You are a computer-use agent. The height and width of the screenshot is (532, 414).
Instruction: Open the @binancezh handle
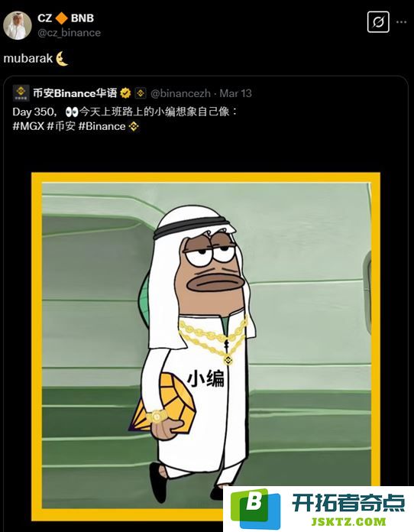[x=180, y=93]
